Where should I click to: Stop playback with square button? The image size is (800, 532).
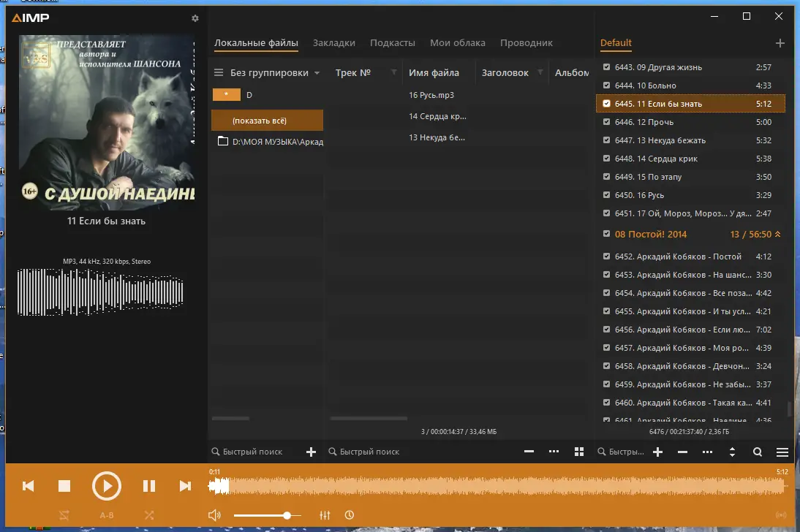pyautogui.click(x=64, y=486)
